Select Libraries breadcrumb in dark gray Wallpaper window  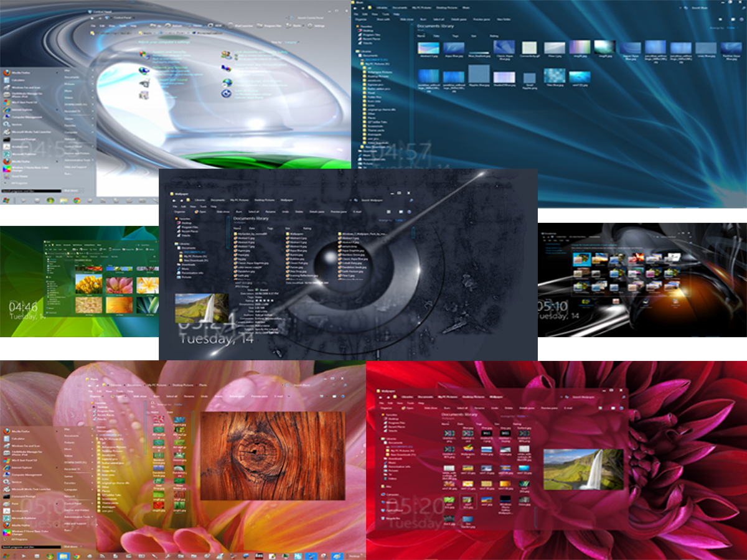click(200, 200)
